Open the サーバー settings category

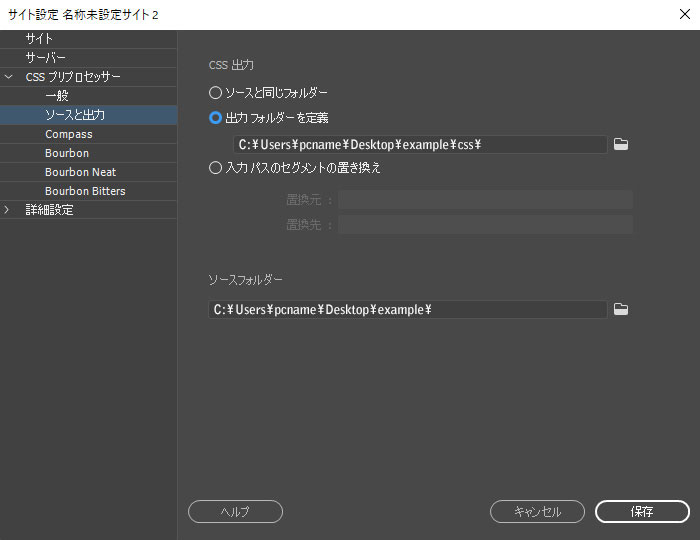[x=46, y=58]
